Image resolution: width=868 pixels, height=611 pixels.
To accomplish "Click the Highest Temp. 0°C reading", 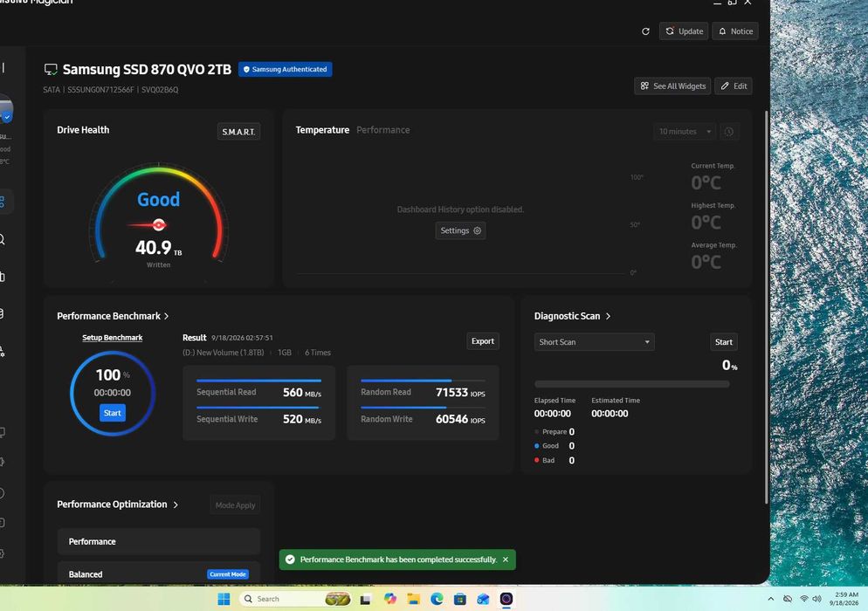I will (706, 223).
